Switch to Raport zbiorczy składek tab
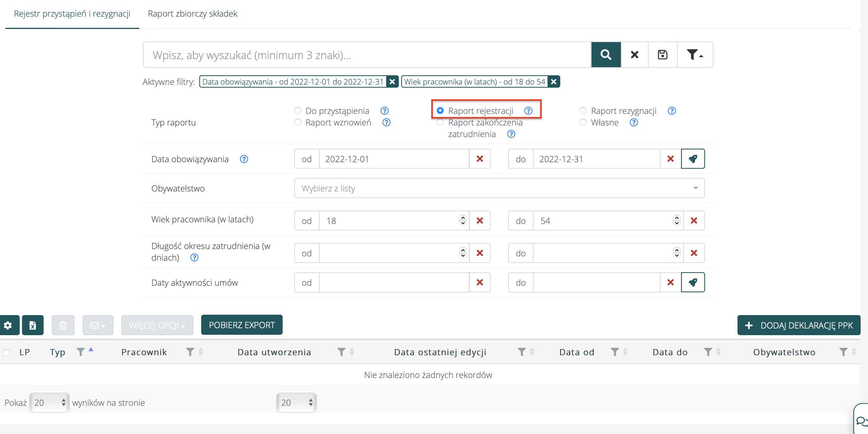 click(x=192, y=14)
